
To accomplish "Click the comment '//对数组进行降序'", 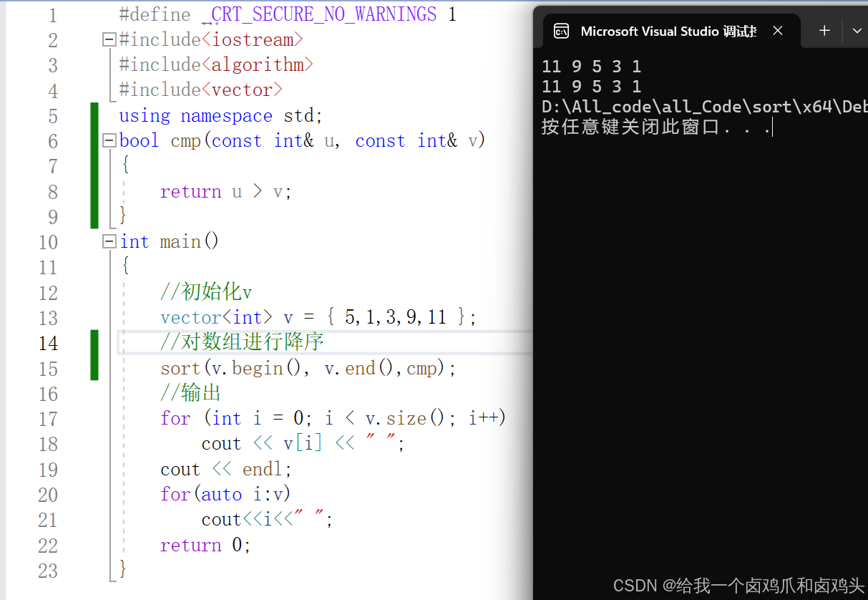I will tap(242, 342).
